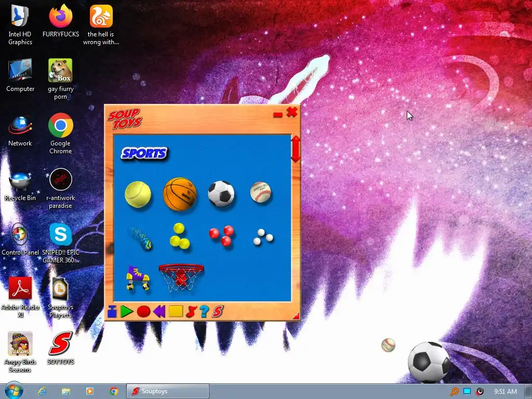
Task: Click the Show desktop strip
Action: (528, 391)
